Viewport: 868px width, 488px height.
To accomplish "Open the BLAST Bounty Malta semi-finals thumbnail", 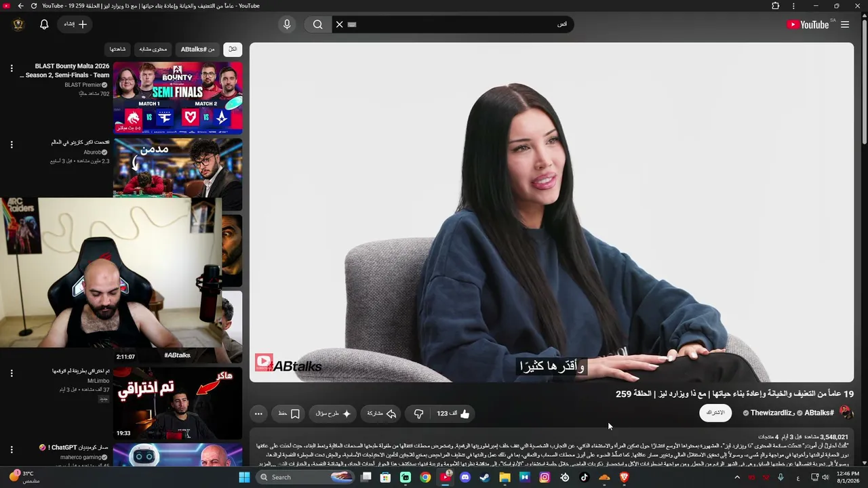I will point(178,98).
